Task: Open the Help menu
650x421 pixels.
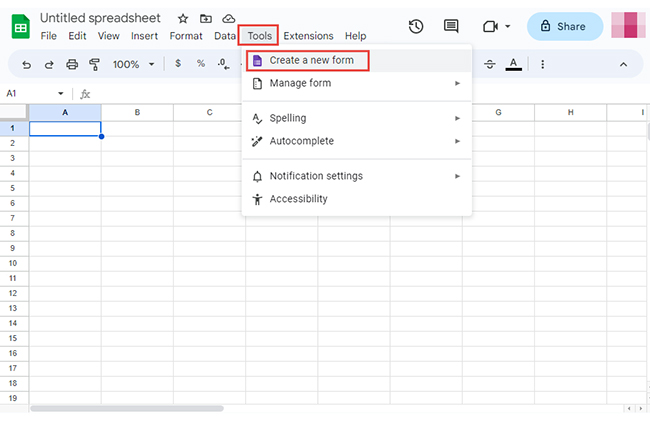Action: pos(355,36)
